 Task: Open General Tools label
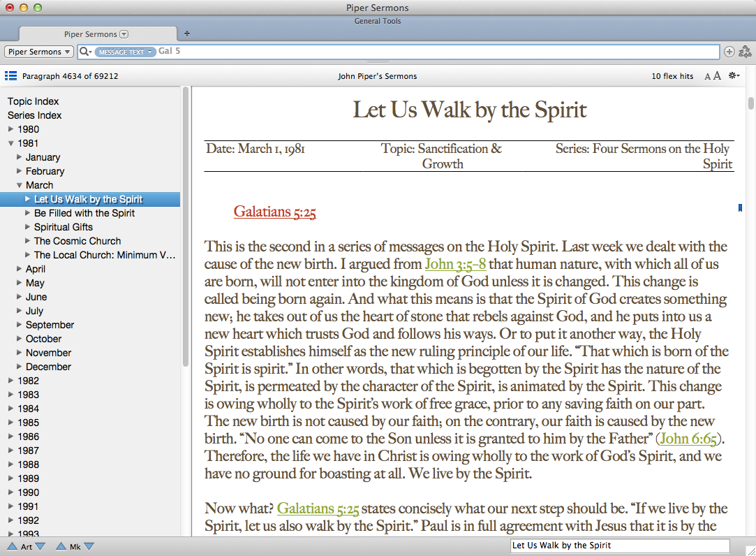point(378,21)
